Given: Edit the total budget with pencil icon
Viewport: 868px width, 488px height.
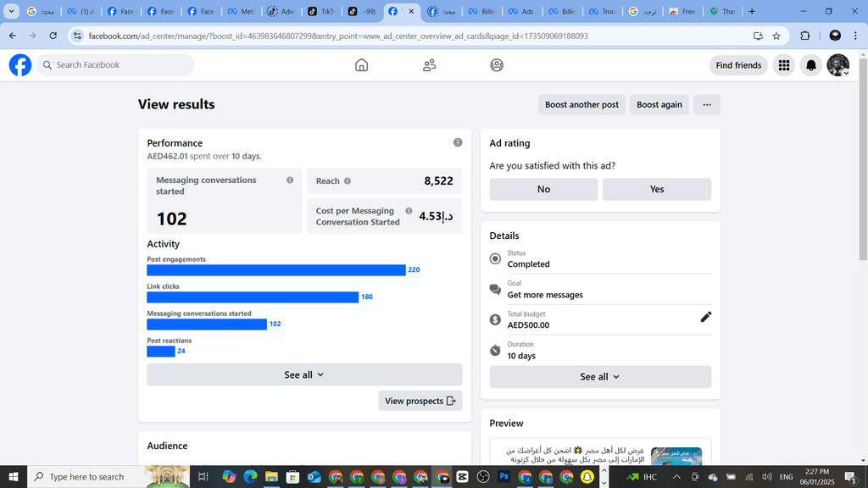Looking at the screenshot, I should point(706,317).
